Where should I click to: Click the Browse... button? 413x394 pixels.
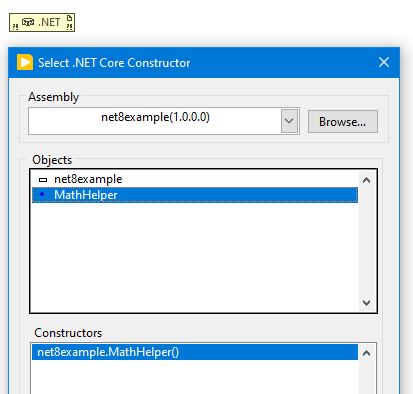tap(343, 122)
